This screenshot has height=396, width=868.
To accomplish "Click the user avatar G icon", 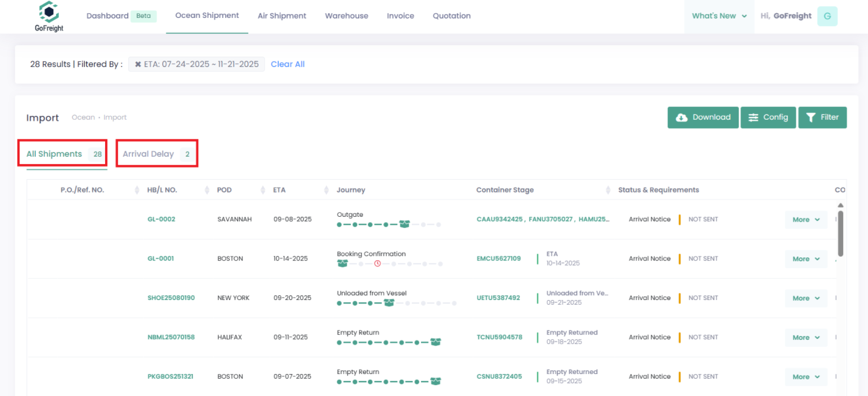I will (x=827, y=16).
